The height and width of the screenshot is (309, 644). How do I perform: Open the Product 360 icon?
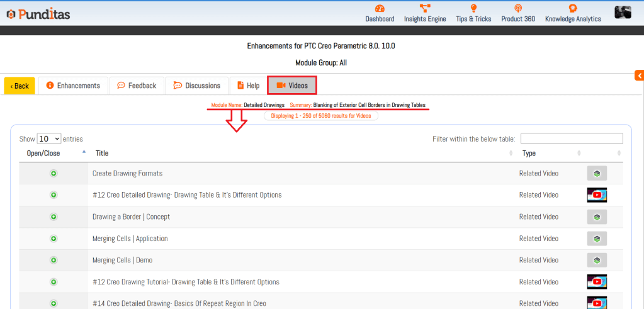[x=517, y=9]
